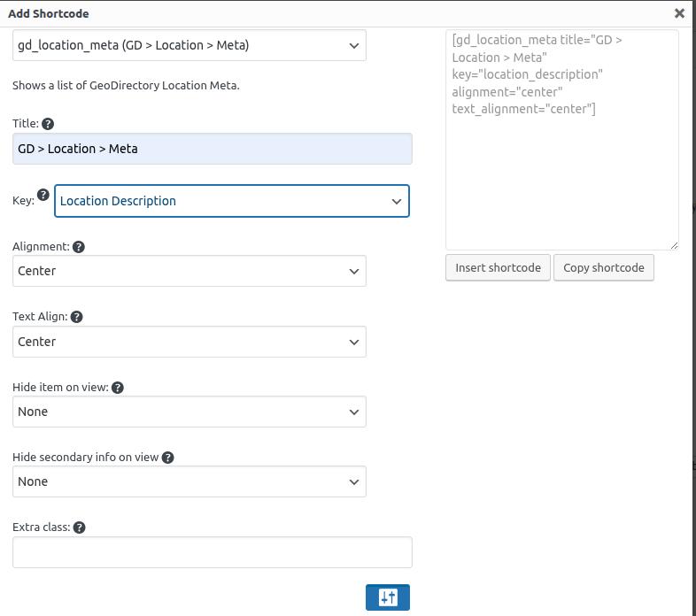Click the help icon next to Title
Viewport: 696px width, 616px height.
pyautogui.click(x=48, y=124)
